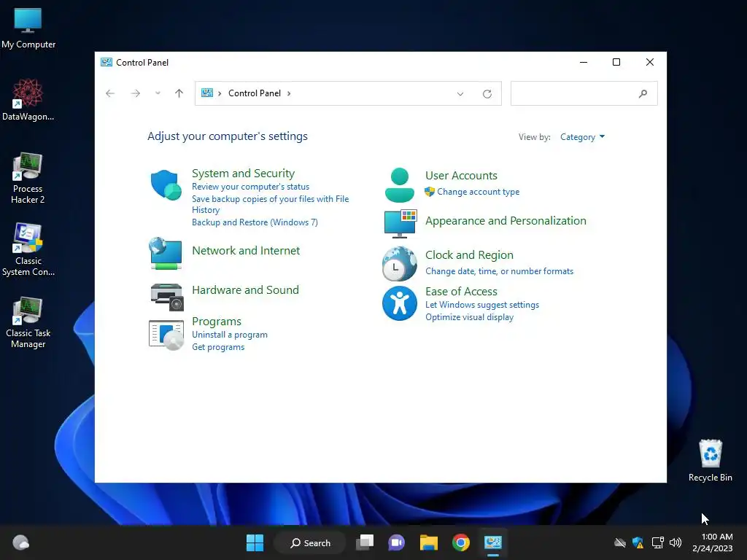Viewport: 747px width, 560px height.
Task: Select the Recycle Bin desktop icon
Action: (710, 461)
